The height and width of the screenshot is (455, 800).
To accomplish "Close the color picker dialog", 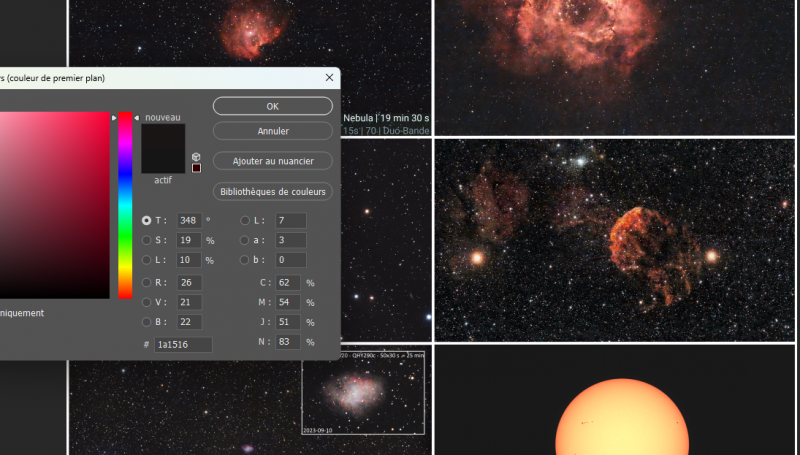I will click(x=329, y=78).
